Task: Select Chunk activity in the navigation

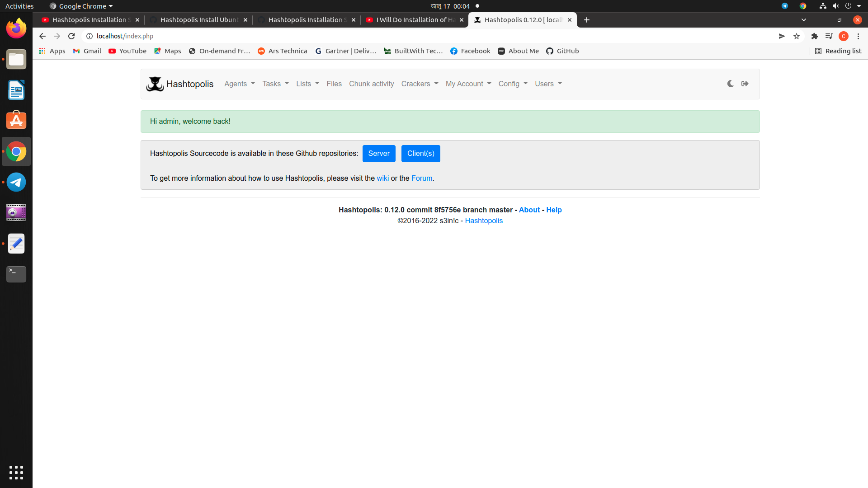Action: (x=371, y=84)
